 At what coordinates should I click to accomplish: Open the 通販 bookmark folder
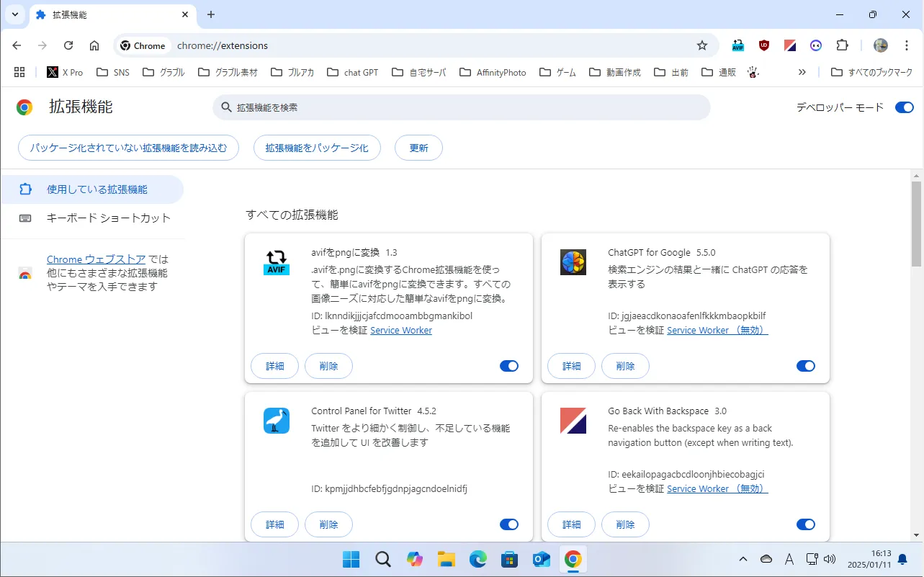coord(719,72)
